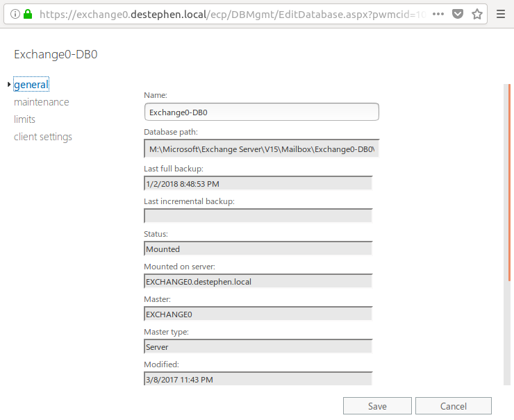Screen dimensions: 514x420
Task: Click the Database path field
Action: pyautogui.click(x=262, y=149)
